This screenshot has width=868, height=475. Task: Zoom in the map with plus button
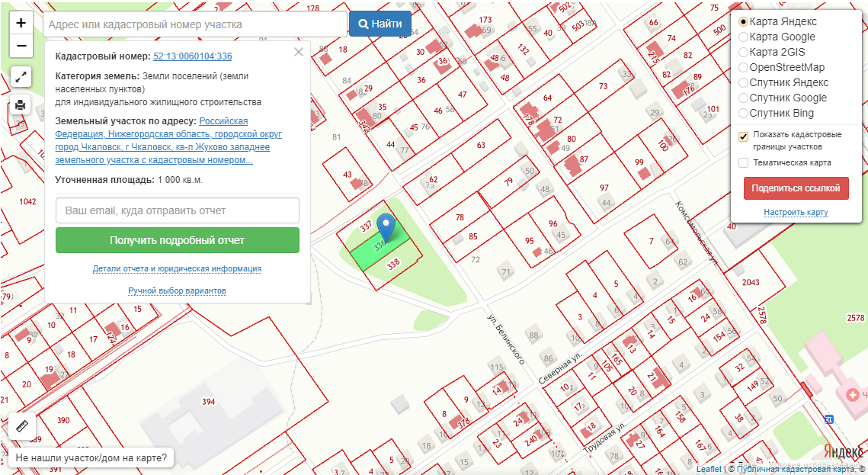[x=21, y=23]
